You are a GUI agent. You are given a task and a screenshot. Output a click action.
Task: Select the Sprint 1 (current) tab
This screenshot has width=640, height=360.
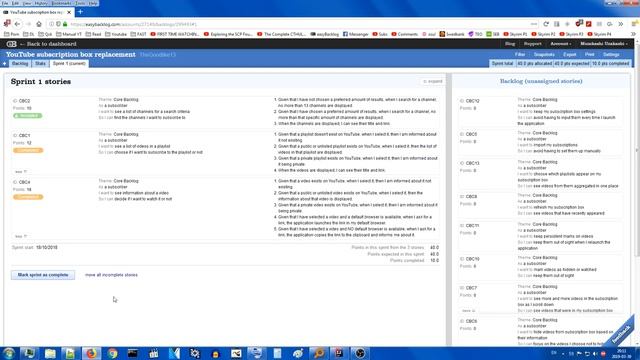pos(69,64)
